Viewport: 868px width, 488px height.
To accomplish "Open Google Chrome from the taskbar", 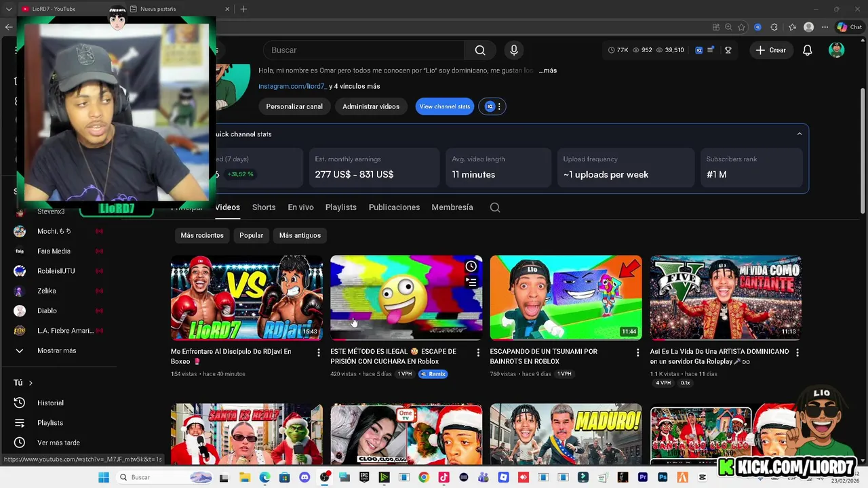I will [424, 477].
